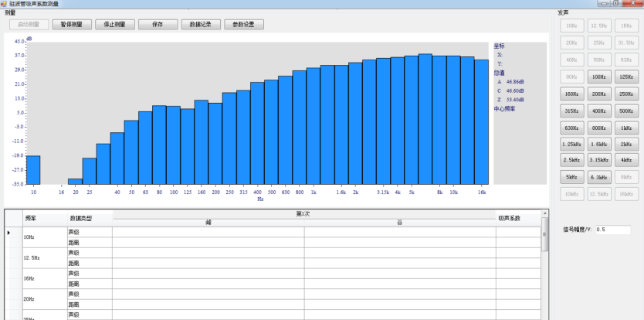The width and height of the screenshot is (644, 320).
Task: Select the 250Hz frequency button
Action: (x=626, y=94)
